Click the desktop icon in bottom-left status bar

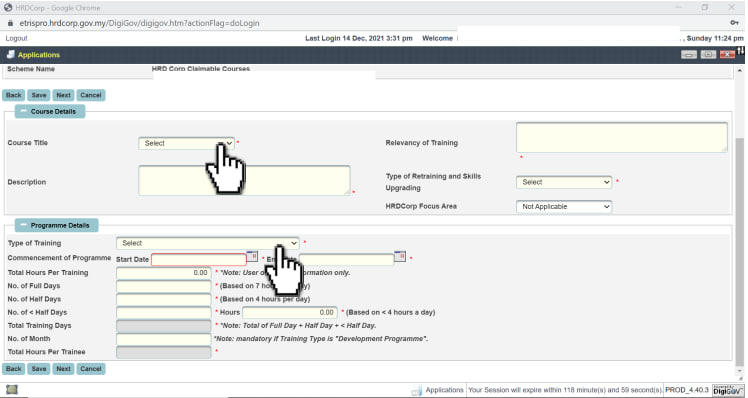(x=12, y=389)
